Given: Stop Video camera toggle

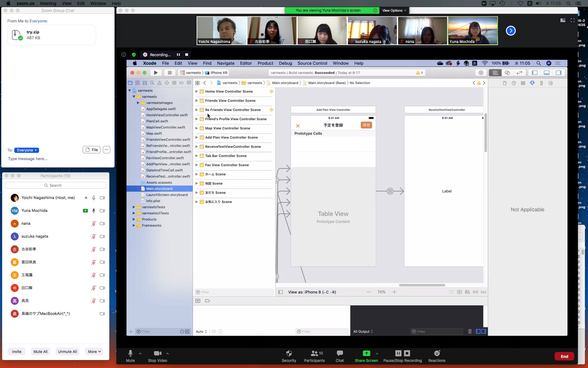Looking at the screenshot, I should click(157, 353).
